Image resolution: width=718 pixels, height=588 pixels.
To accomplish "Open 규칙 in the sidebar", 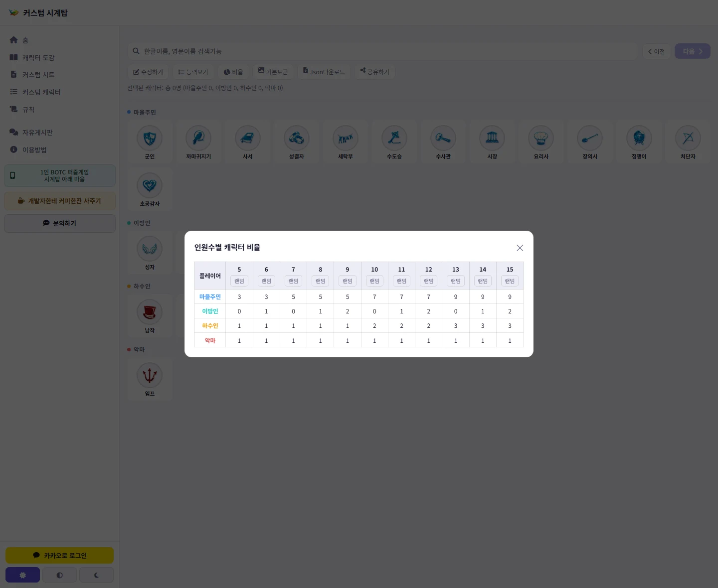I will click(60, 109).
